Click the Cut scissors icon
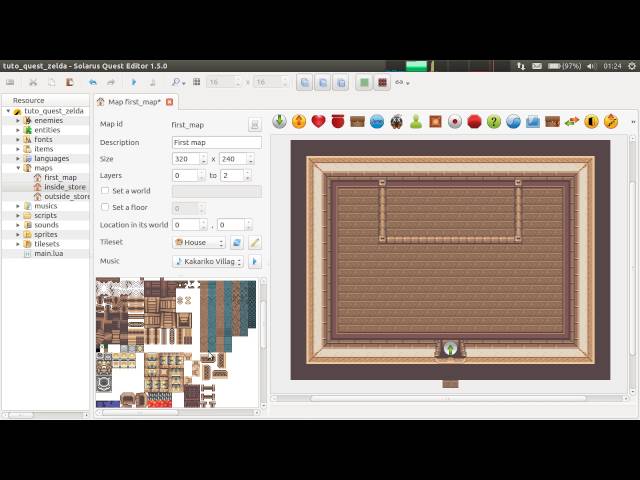Viewport: 640px width, 480px height. (x=33, y=82)
